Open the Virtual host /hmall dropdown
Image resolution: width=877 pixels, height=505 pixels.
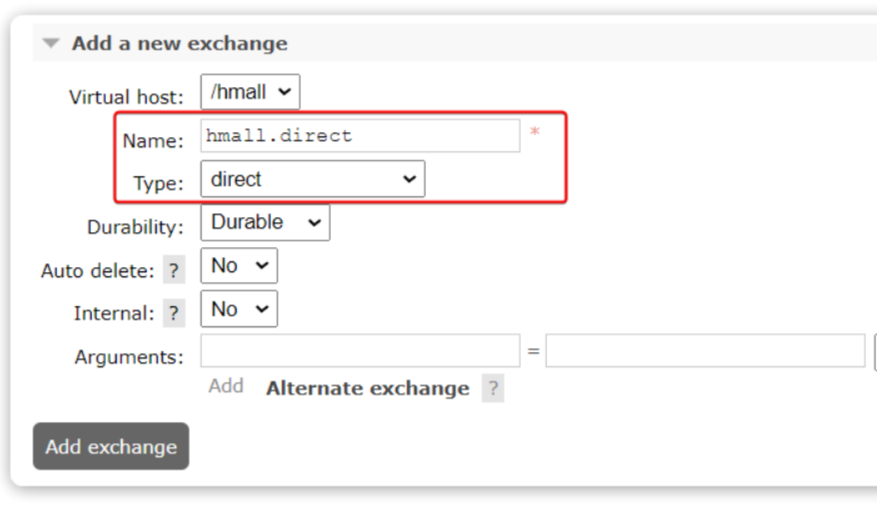[250, 92]
